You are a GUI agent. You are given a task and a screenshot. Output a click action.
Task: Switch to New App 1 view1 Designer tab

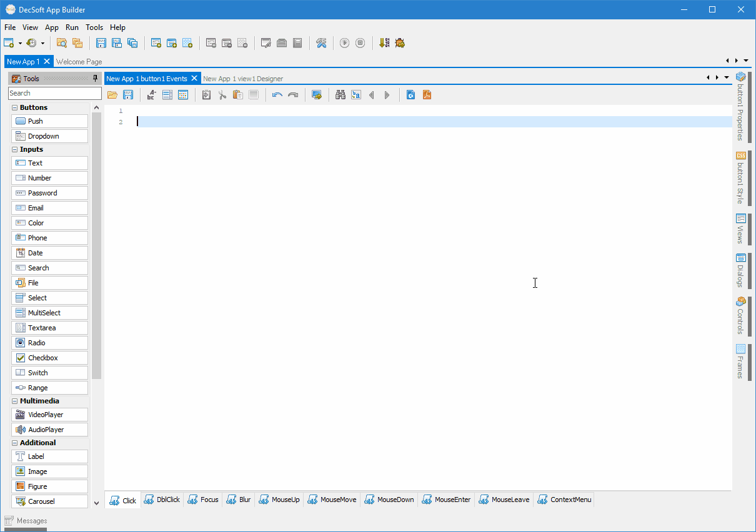pos(243,79)
